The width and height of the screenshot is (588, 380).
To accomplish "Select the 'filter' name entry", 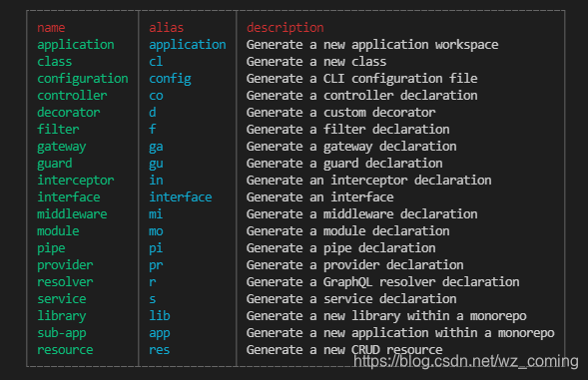I will click(58, 130).
